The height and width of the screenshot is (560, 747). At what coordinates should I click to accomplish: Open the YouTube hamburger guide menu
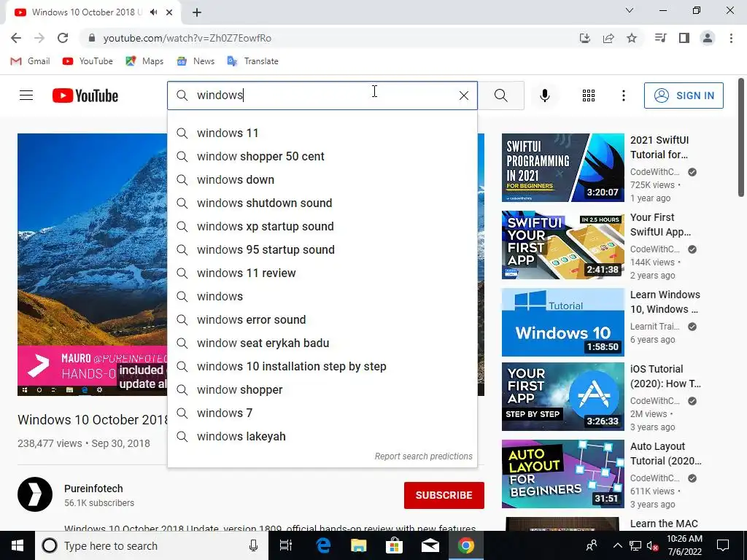pos(26,96)
